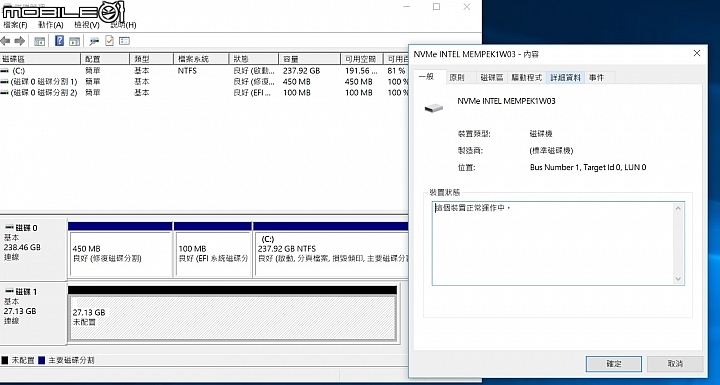
Task: Select the (磁碟 0 磁碟分割 2) volume row
Action: [204, 93]
